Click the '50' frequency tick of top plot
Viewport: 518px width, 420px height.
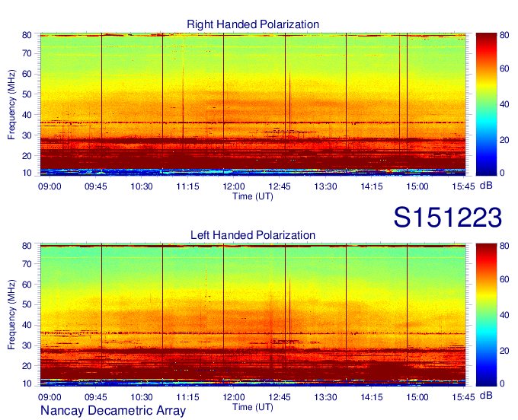[27, 94]
